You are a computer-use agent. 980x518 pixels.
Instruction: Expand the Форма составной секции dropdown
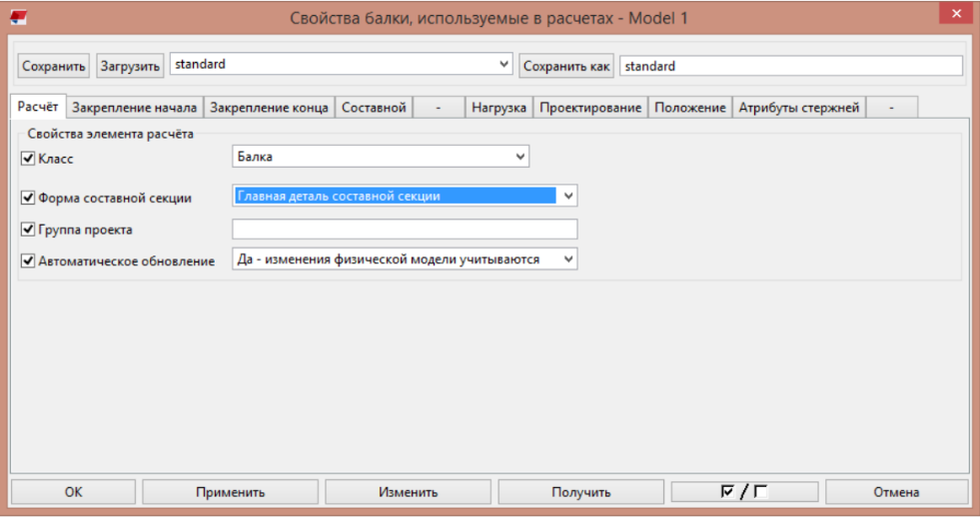coord(567,197)
